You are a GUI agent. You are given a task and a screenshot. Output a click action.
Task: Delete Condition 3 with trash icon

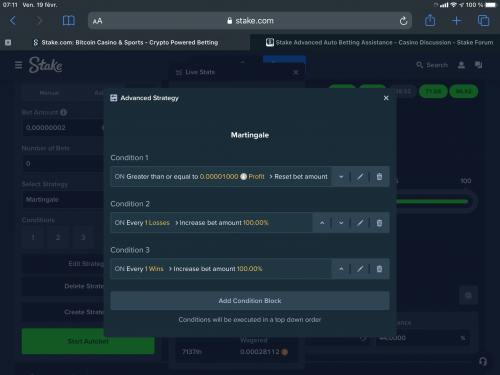pos(379,269)
